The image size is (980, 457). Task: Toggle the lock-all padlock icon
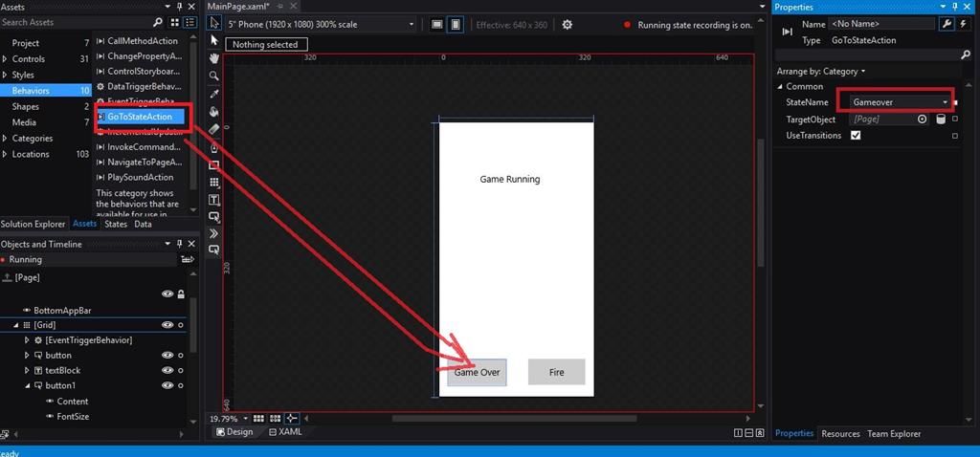coord(181,294)
